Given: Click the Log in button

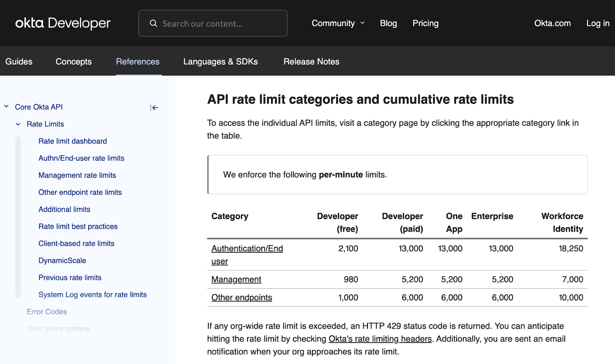Looking at the screenshot, I should click(x=597, y=23).
